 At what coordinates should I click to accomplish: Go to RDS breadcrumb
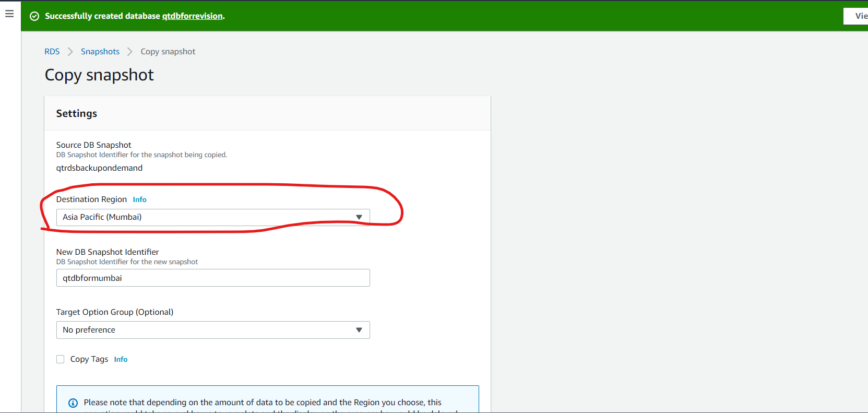click(x=52, y=52)
